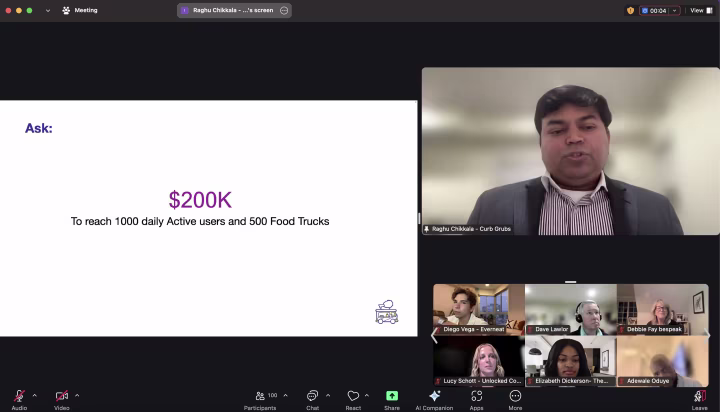Viewport: 720px width, 412px height.
Task: Click the slide panel divider handle
Action: pyautogui.click(x=419, y=218)
